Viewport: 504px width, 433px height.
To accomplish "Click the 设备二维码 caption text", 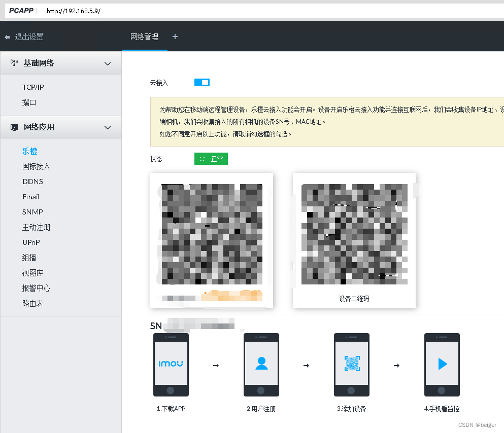I will 354,299.
